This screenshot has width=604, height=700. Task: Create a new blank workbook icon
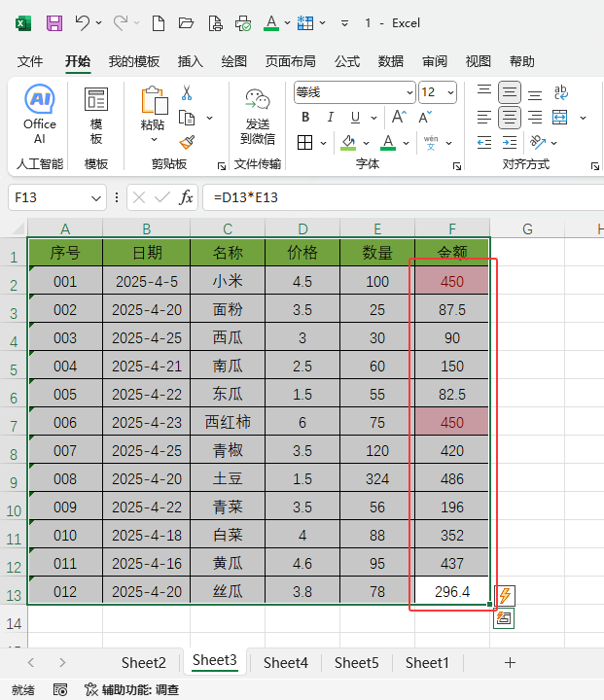tap(159, 22)
